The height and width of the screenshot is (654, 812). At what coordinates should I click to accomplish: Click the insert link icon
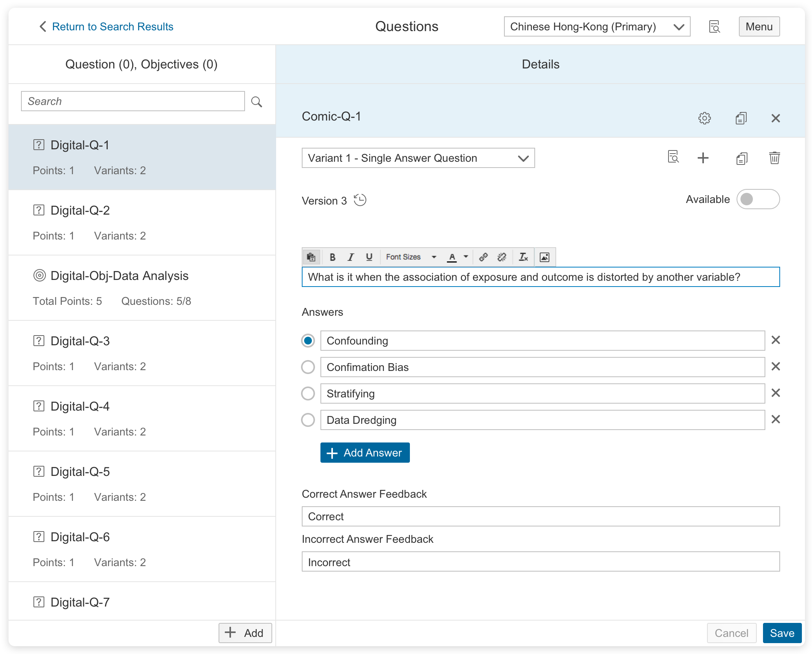[x=483, y=257]
